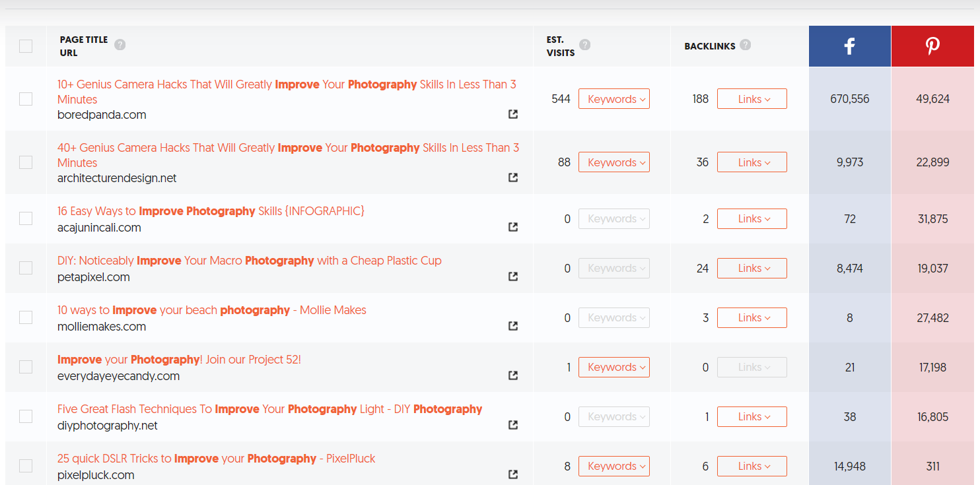
Task: Toggle the select-all checkbox in header
Action: pyautogui.click(x=26, y=46)
